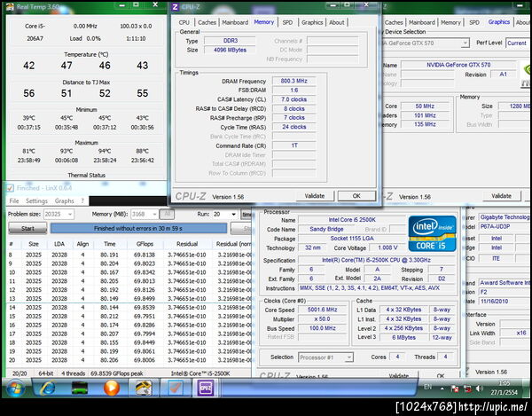The image size is (532, 416).
Task: Expand the Run count dropdown showing 20
Action: [225, 214]
